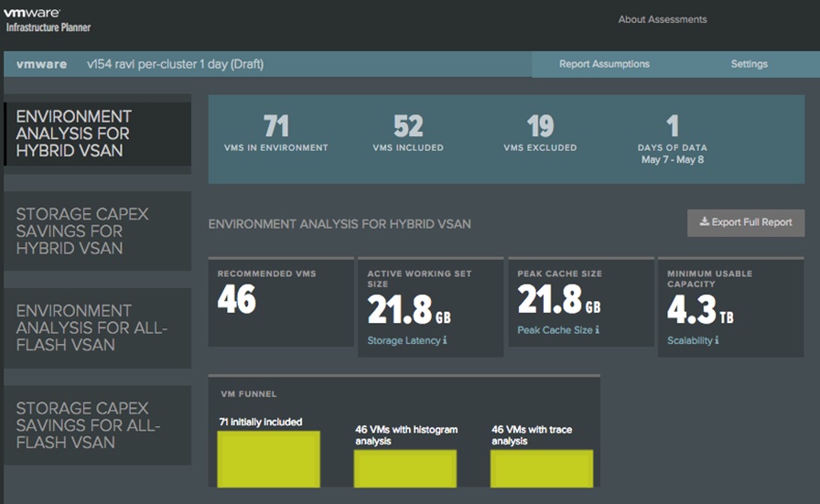Select Environment Analysis for Hybrid VSAN menu item
This screenshot has height=504, width=820.
pyautogui.click(x=98, y=134)
